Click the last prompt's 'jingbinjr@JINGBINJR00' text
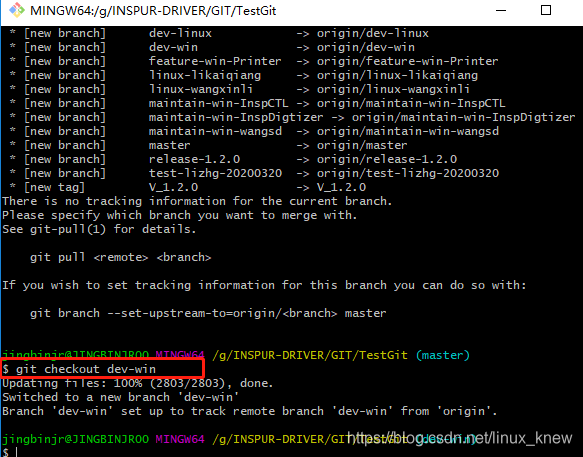The width and height of the screenshot is (583, 457). pyautogui.click(x=75, y=440)
